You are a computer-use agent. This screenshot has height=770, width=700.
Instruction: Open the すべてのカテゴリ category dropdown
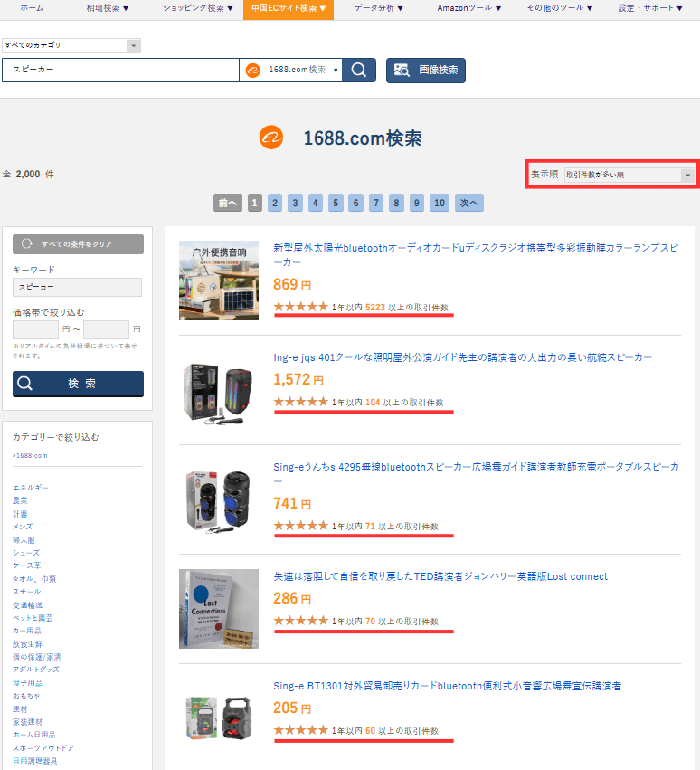point(71,45)
